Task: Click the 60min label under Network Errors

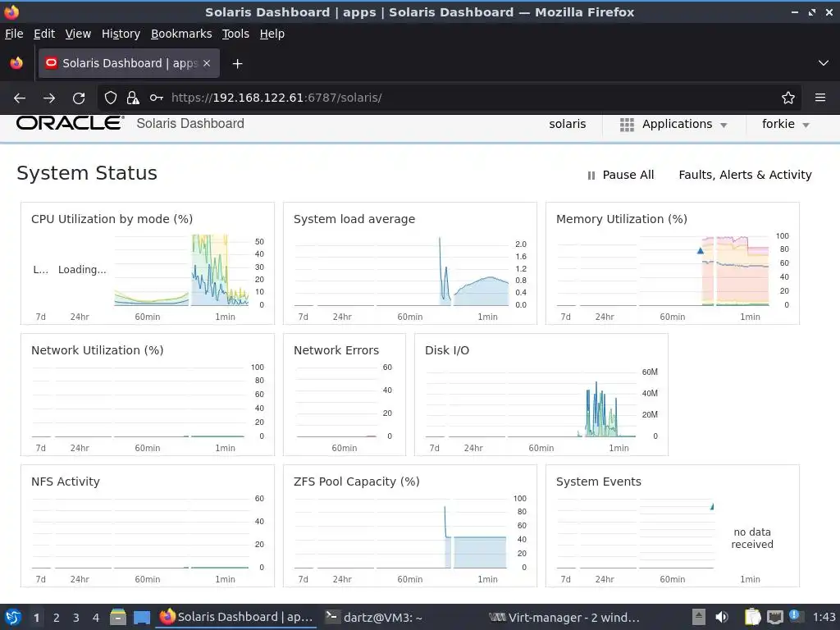Action: pyautogui.click(x=344, y=448)
